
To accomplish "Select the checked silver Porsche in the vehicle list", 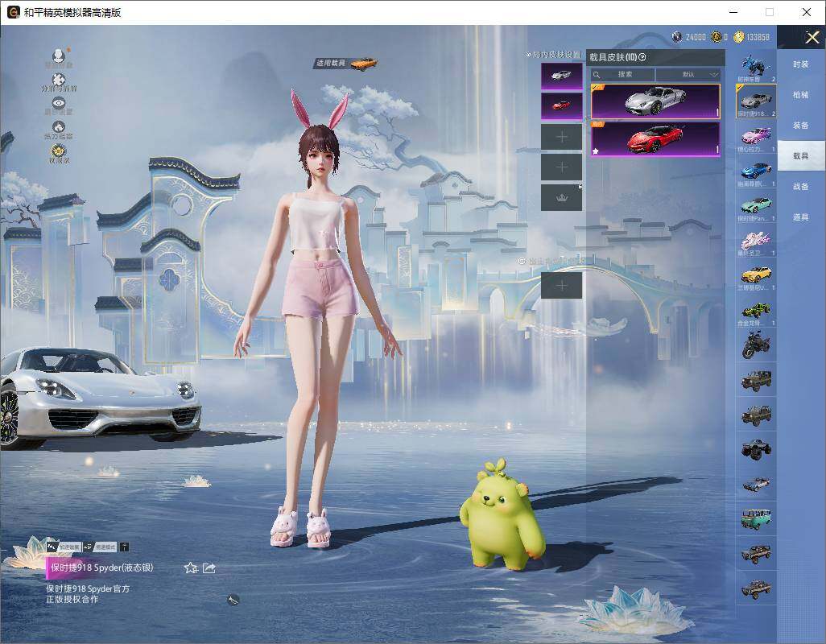I will pos(757,101).
